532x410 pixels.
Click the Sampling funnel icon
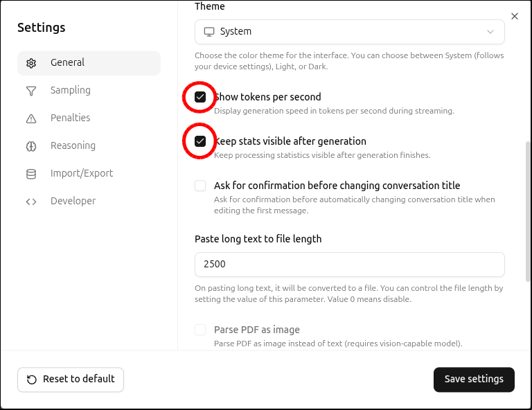click(31, 91)
